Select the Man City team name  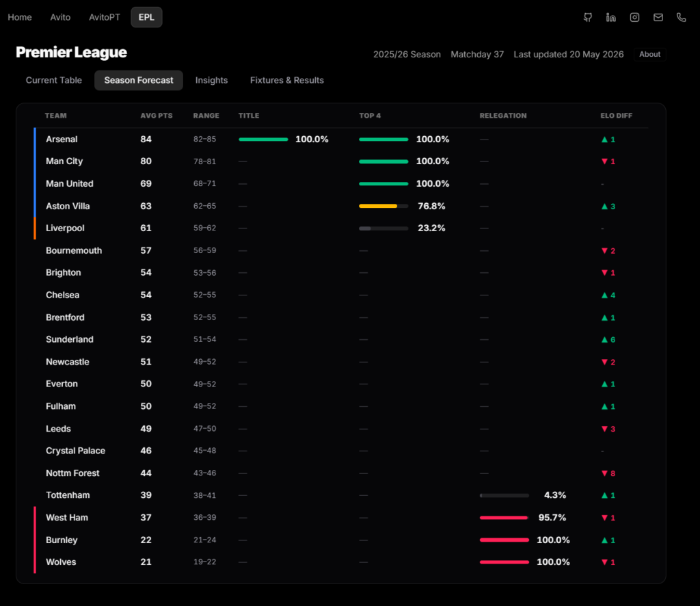[64, 161]
